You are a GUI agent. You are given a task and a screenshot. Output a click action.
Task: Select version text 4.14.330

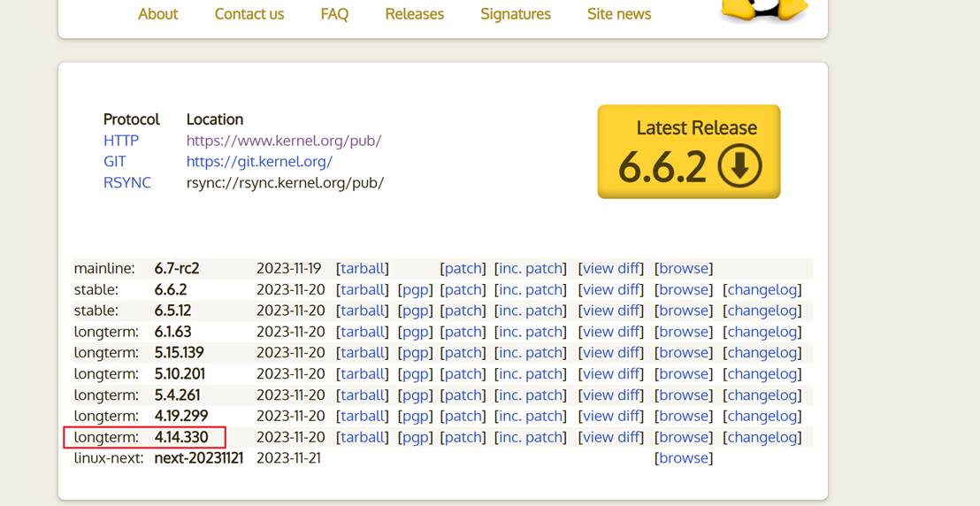(181, 437)
